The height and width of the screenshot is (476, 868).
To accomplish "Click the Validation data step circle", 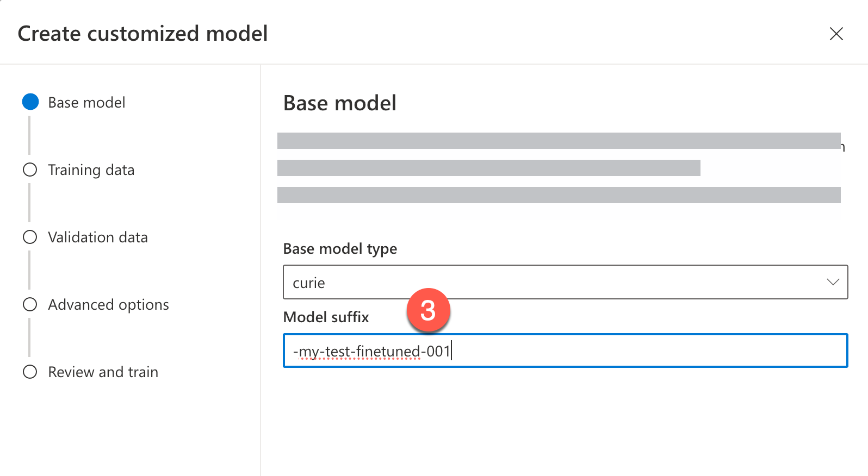I will [30, 236].
